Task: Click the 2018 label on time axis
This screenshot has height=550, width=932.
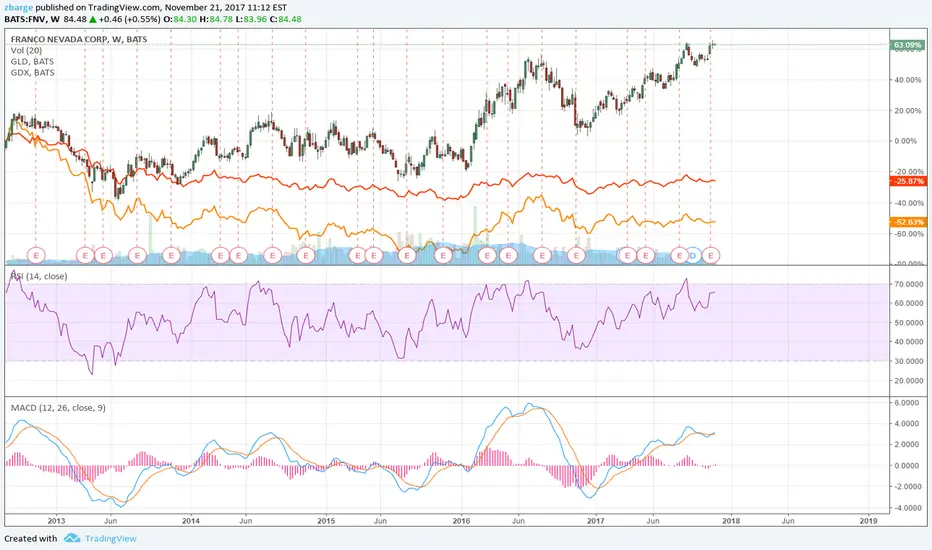Action: pos(731,521)
